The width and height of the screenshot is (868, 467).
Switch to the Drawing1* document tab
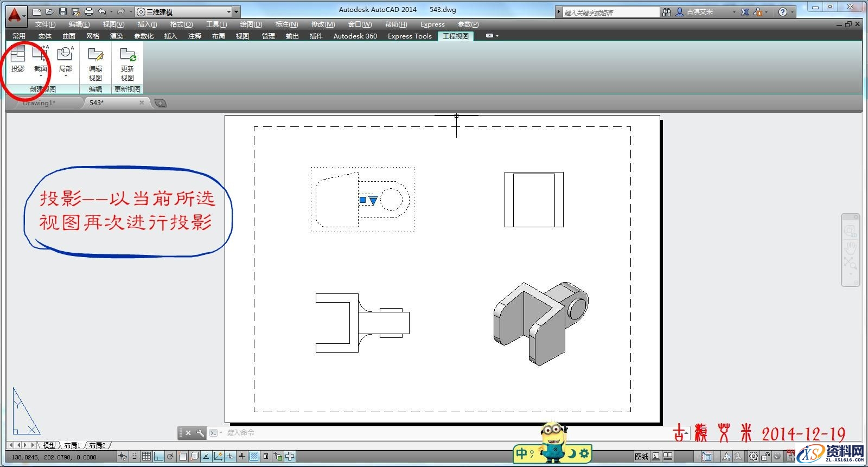(39, 103)
